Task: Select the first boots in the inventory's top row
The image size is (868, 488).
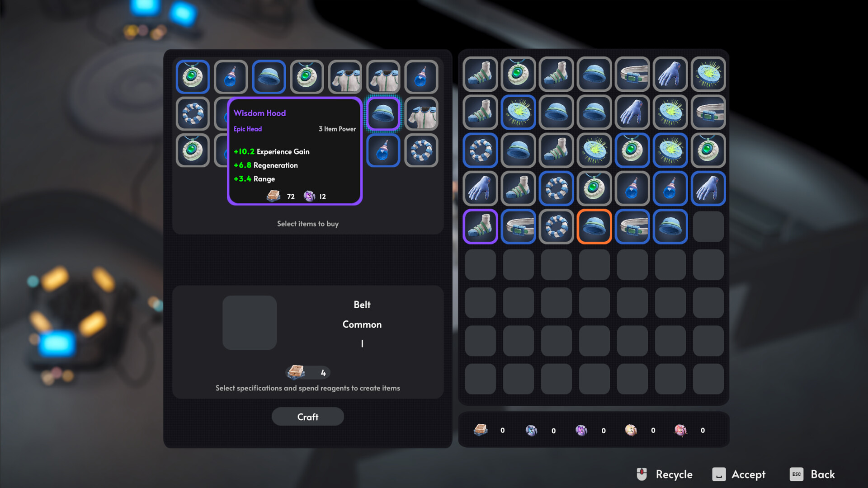Action: 480,74
